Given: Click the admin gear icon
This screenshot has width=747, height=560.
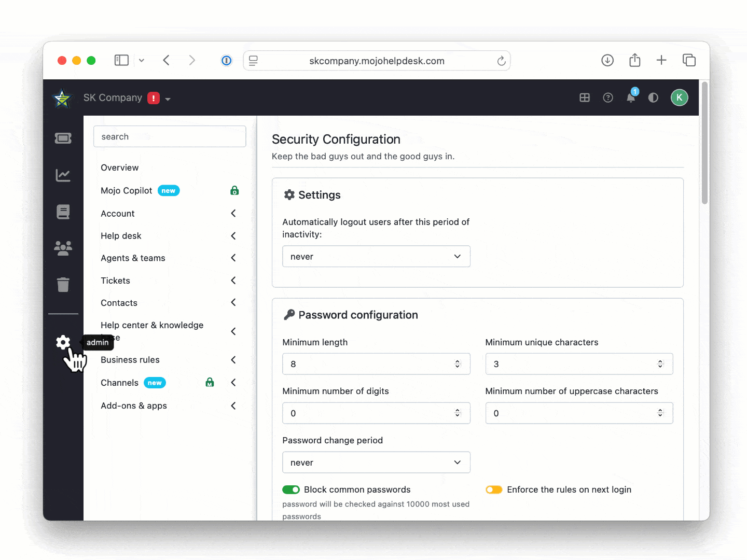Looking at the screenshot, I should [63, 342].
